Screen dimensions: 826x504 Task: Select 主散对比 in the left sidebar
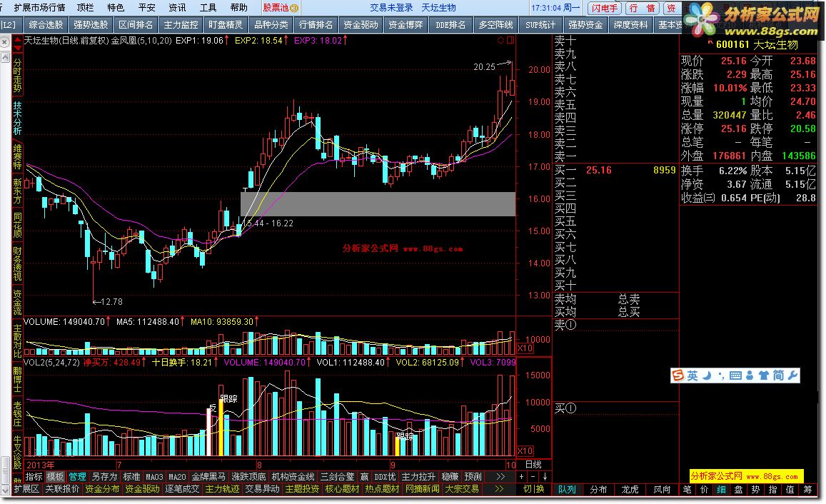click(x=17, y=341)
